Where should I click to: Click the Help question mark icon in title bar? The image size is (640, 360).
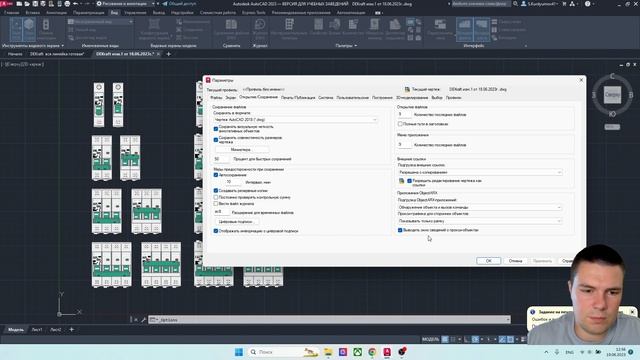pyautogui.click(x=587, y=4)
